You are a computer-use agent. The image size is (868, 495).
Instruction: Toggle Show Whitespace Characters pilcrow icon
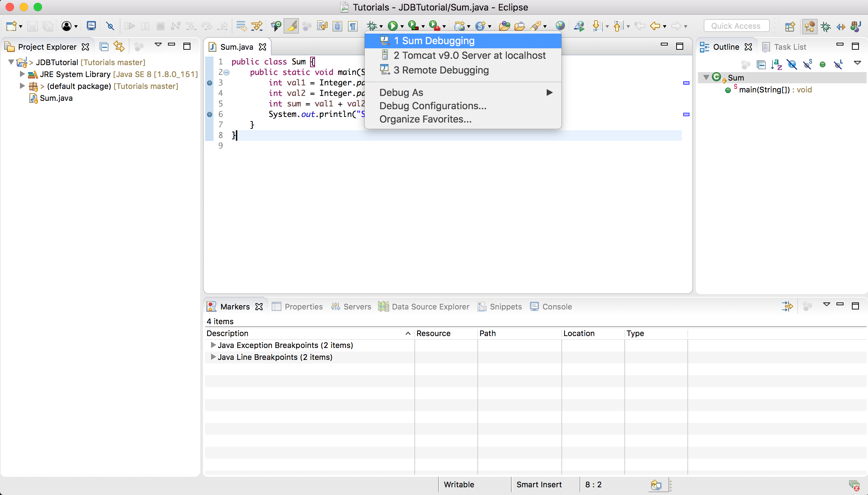[x=353, y=26]
